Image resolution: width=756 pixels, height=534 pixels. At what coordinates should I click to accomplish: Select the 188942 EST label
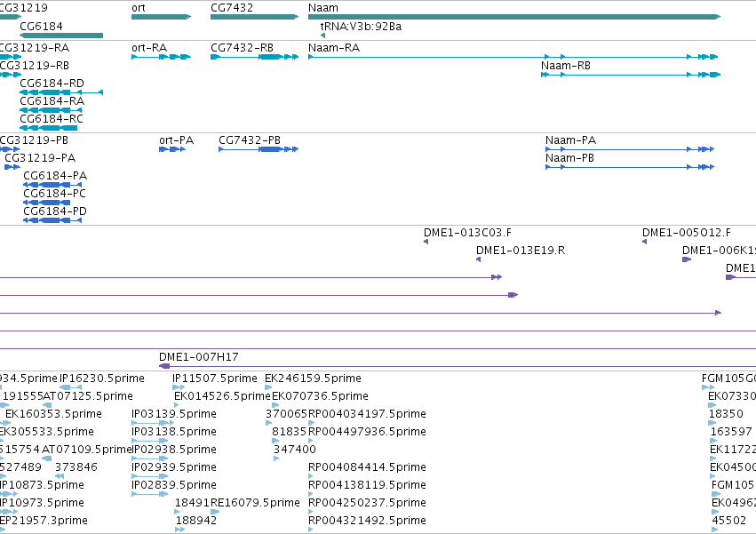[x=196, y=522]
